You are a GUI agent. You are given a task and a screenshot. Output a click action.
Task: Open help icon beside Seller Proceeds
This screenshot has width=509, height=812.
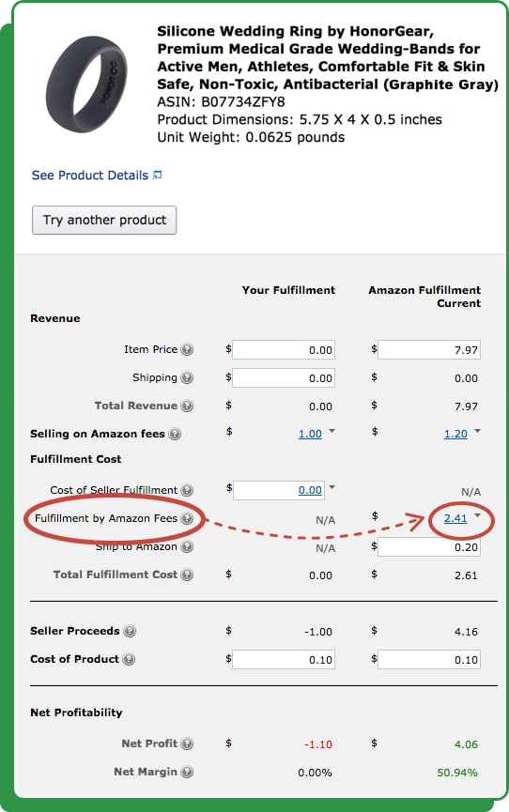(130, 631)
